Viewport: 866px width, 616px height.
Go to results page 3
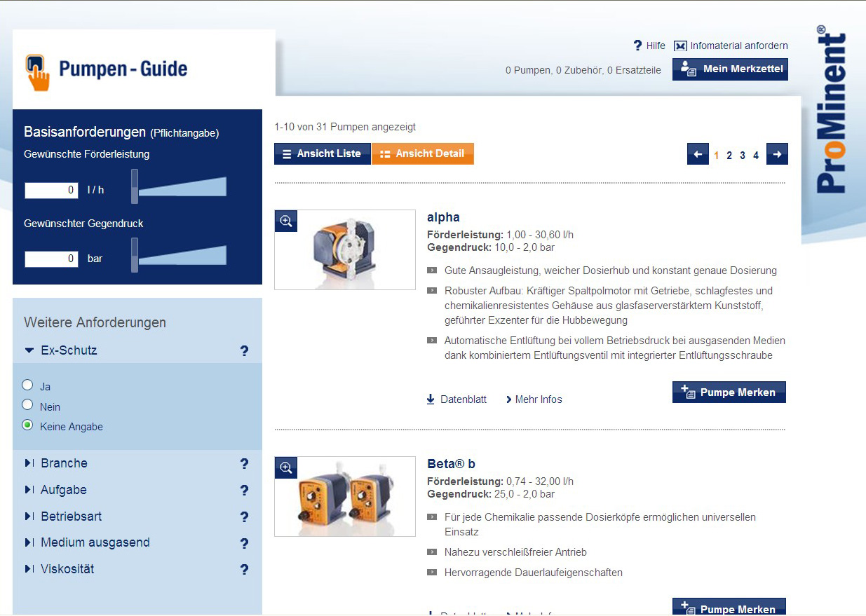pyautogui.click(x=743, y=156)
